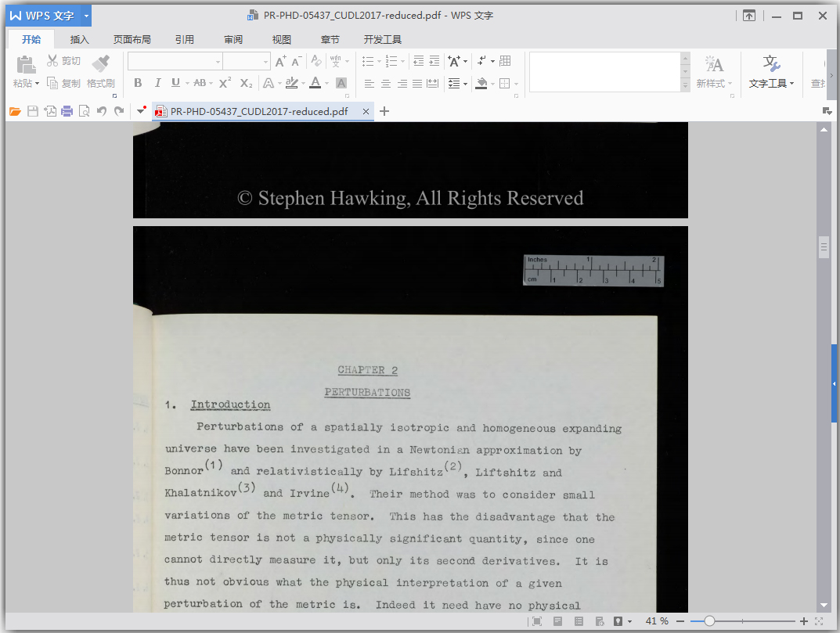Screen dimensions: 840x633
Task: Select the full screen view icon in status bar
Action: (x=536, y=621)
